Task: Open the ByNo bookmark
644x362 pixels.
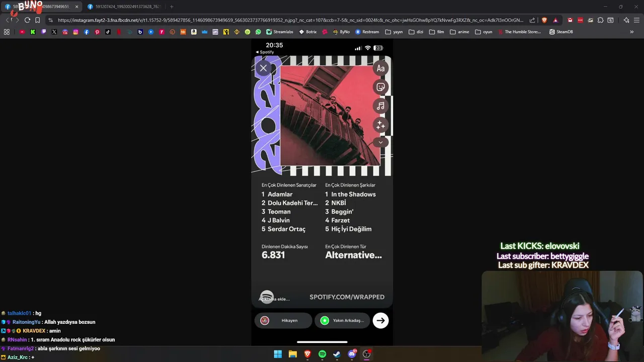Action: [x=341, y=32]
